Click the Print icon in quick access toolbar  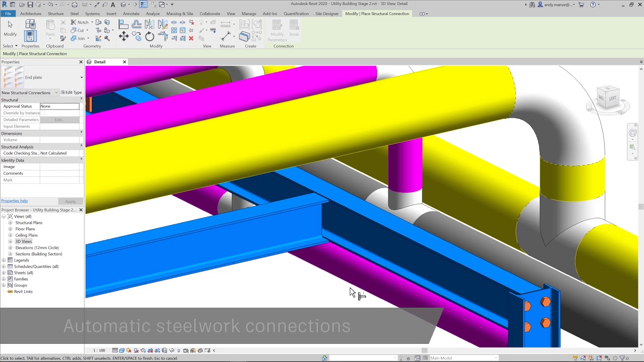pos(74,5)
